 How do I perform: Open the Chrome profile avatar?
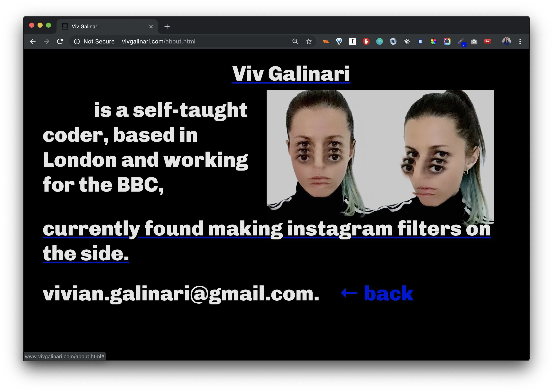point(506,42)
